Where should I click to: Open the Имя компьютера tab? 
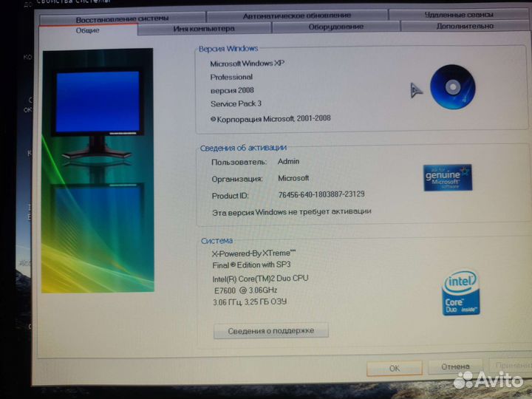coord(204,29)
